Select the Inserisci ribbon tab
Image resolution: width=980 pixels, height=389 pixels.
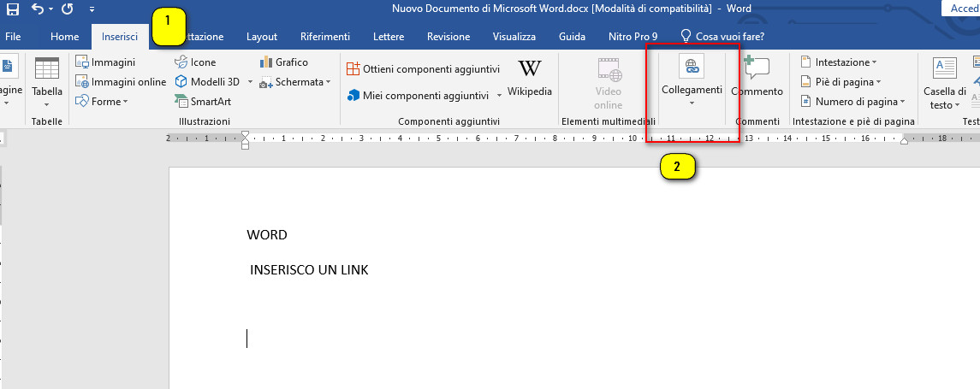(x=120, y=37)
